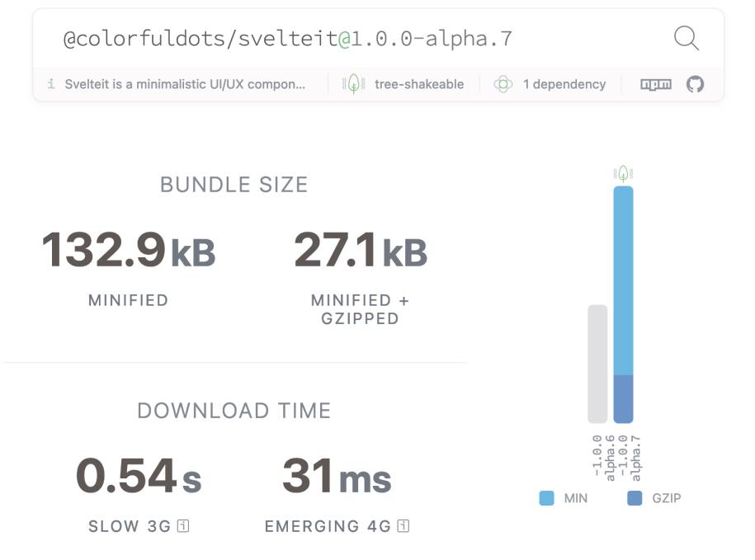The image size is (755, 560).
Task: Click the 132.9 kB minified size value
Action: [x=128, y=250]
